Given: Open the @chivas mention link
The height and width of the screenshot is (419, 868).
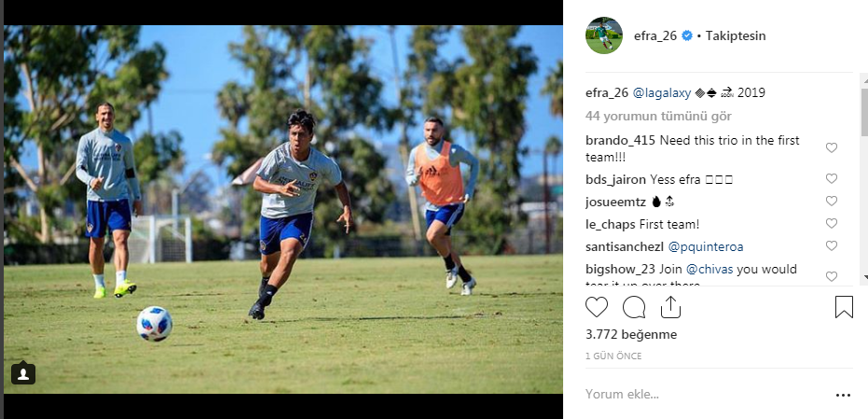Looking at the screenshot, I should tap(710, 270).
